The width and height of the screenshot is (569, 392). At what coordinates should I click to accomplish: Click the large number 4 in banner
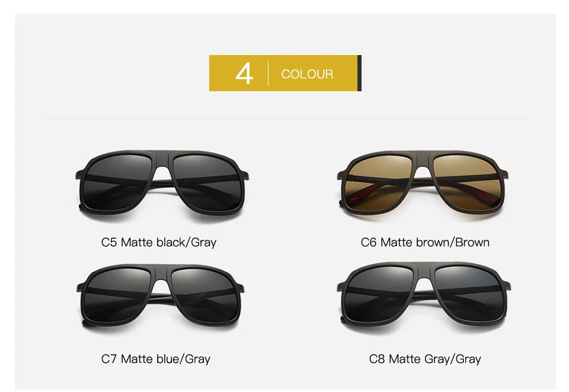click(x=244, y=73)
